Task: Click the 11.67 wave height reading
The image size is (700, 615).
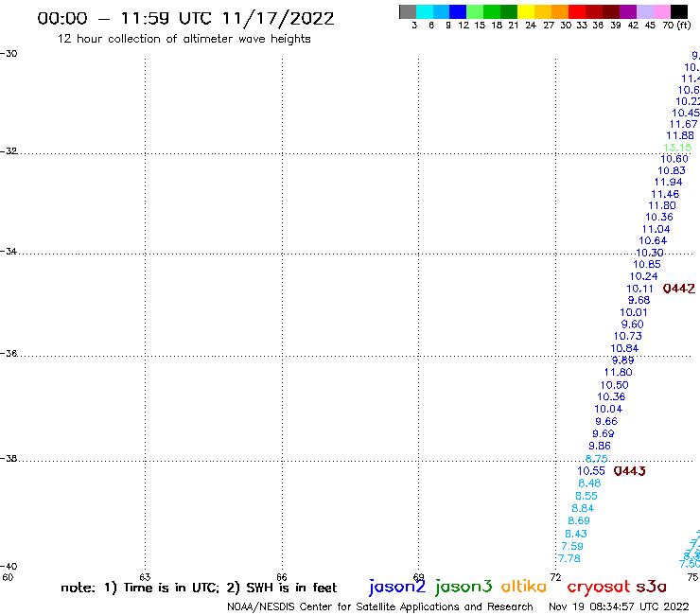Action: click(x=684, y=124)
